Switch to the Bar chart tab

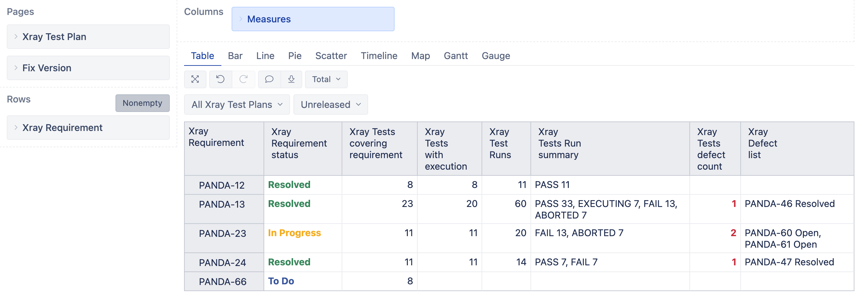(x=235, y=56)
